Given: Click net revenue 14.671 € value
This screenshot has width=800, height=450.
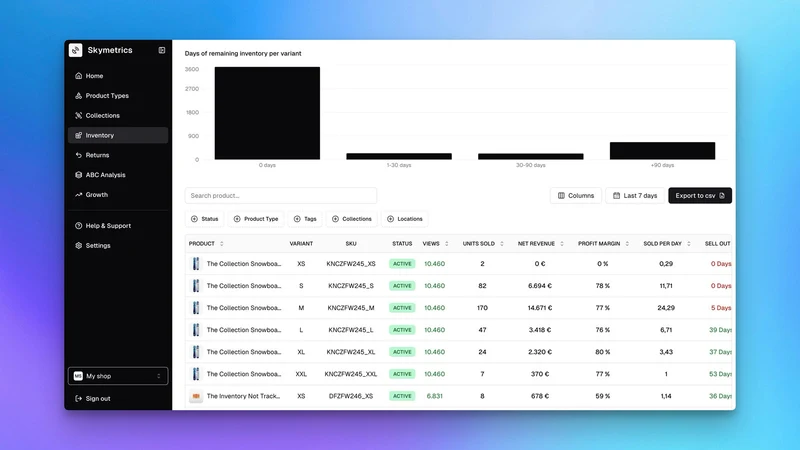Looking at the screenshot, I should pos(540,308).
